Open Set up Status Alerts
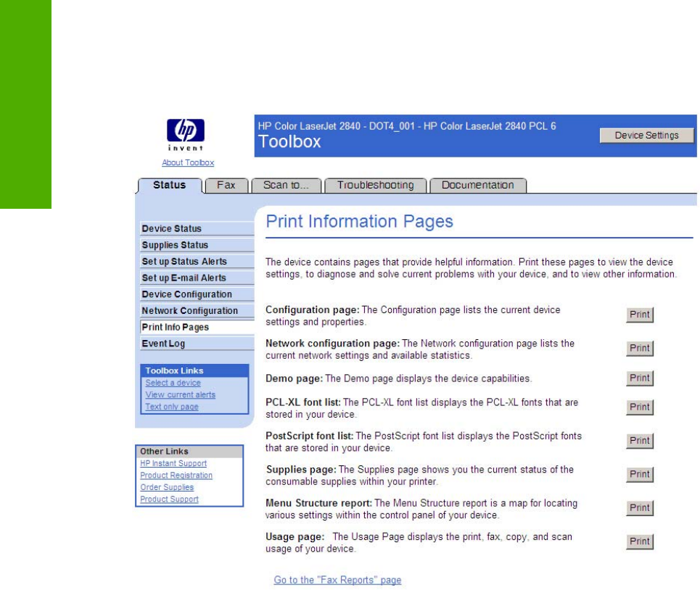The width and height of the screenshot is (700, 593). pyautogui.click(x=197, y=262)
